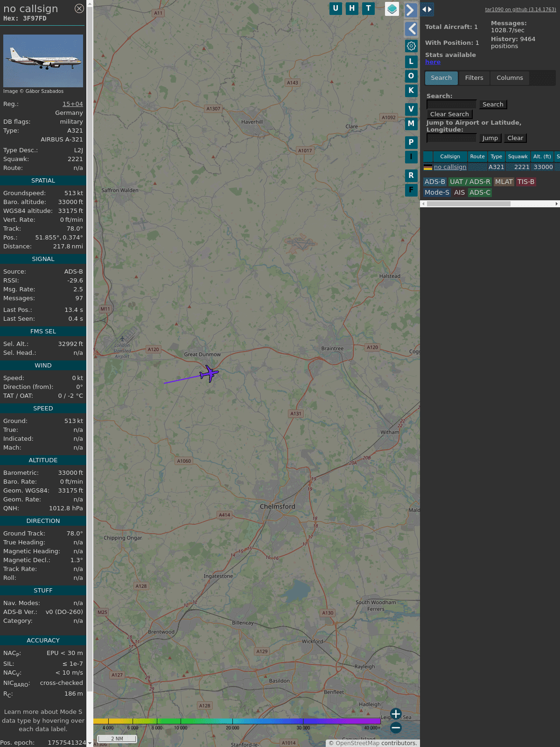Click the SPATIAL section header
This screenshot has height=747, width=560.
tap(43, 181)
